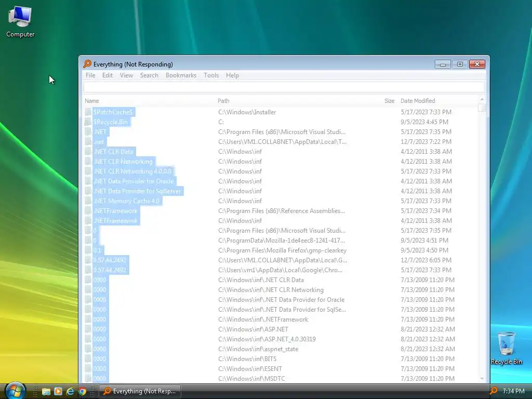
Task: Click Everything magnifier icon in title bar
Action: 87,64
